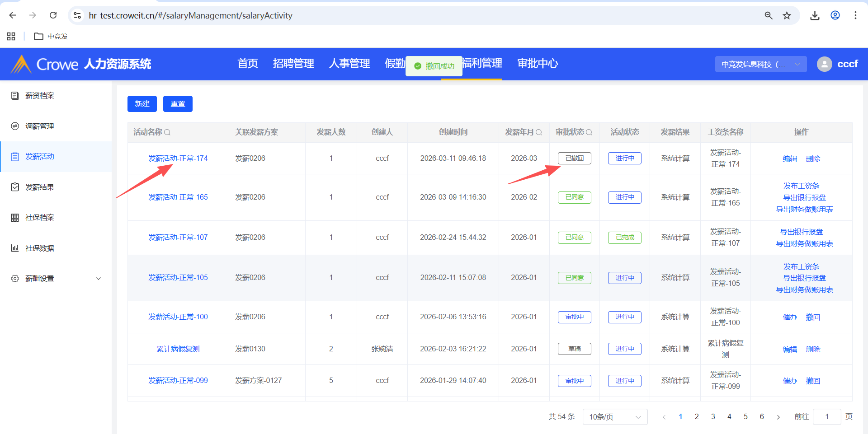Open the 中竞发信息科技 company dropdown
868x434 pixels.
pos(760,64)
